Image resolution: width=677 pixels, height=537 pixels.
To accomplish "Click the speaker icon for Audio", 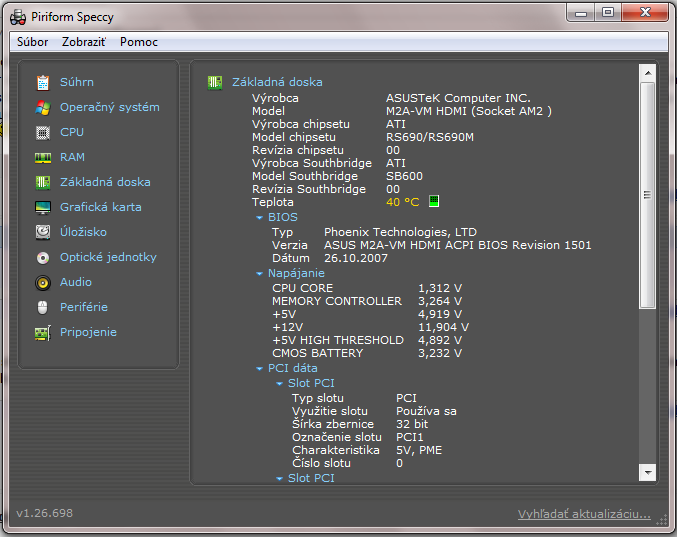I will tap(43, 283).
